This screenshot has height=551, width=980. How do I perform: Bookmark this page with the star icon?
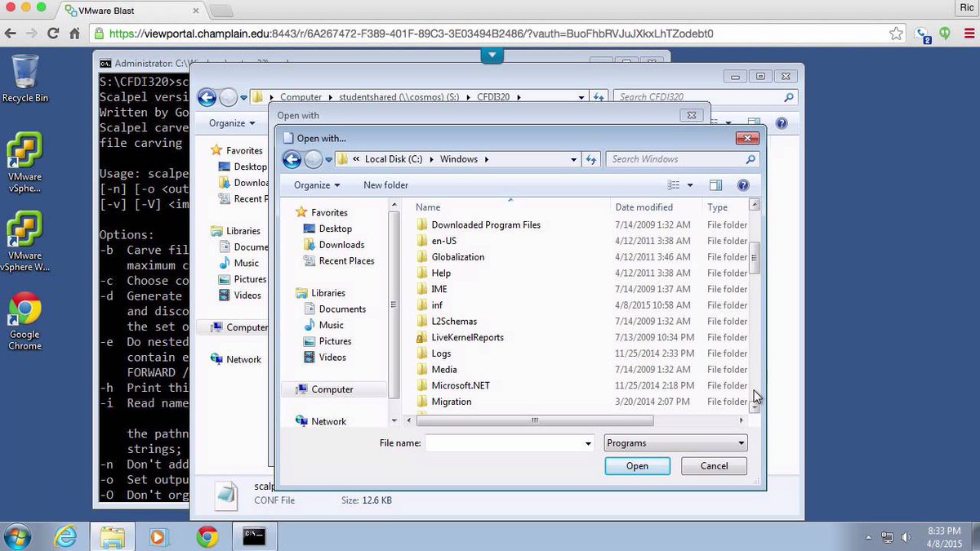pos(897,34)
